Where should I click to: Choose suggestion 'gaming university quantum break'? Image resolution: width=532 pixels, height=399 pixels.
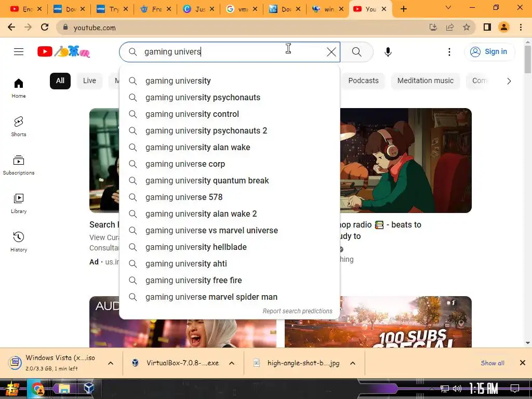229,180
